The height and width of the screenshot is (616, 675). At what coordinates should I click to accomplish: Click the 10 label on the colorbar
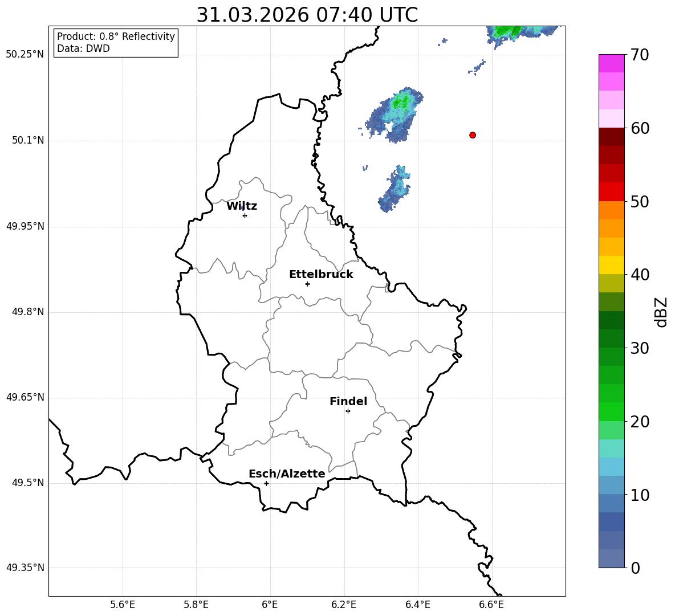coord(640,495)
